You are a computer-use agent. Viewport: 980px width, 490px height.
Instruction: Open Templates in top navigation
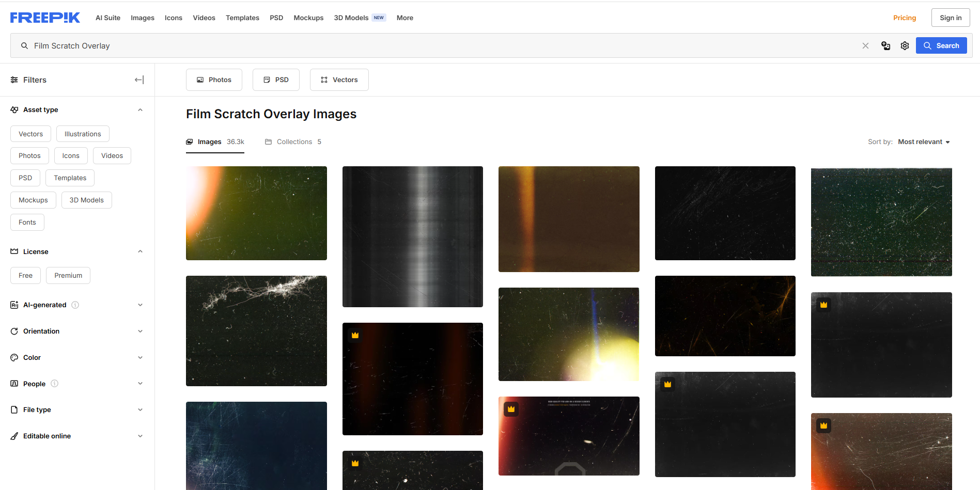click(242, 18)
